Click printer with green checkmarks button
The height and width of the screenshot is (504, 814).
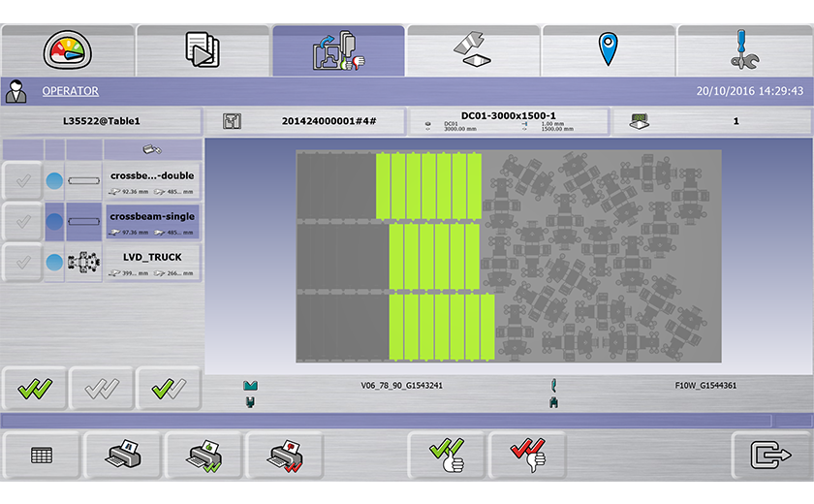(x=203, y=456)
